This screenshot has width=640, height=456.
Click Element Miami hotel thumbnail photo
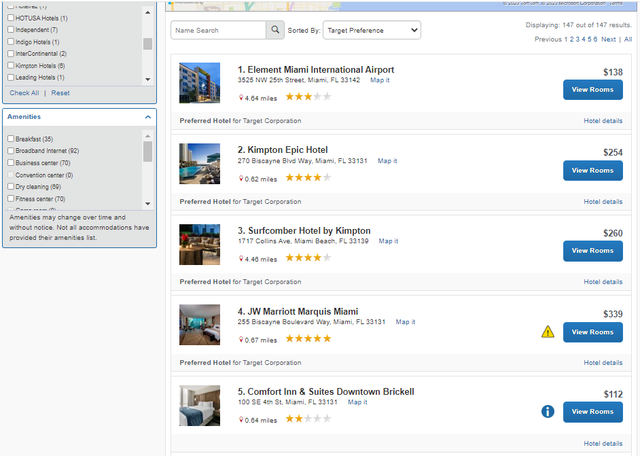pos(200,83)
